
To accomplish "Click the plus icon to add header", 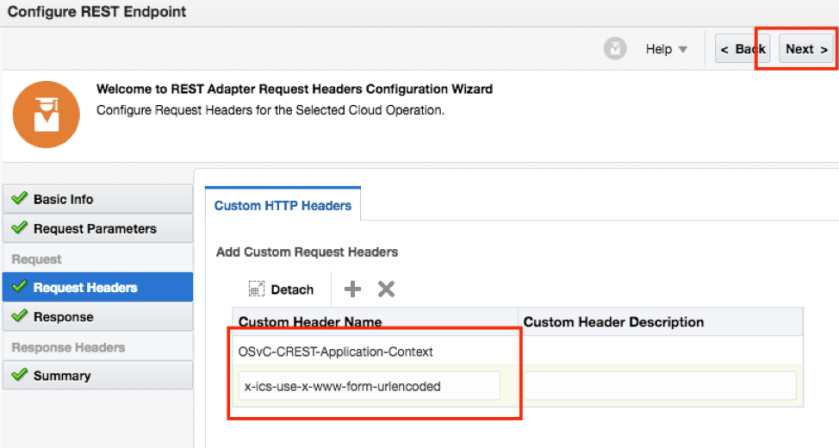I will [352, 289].
